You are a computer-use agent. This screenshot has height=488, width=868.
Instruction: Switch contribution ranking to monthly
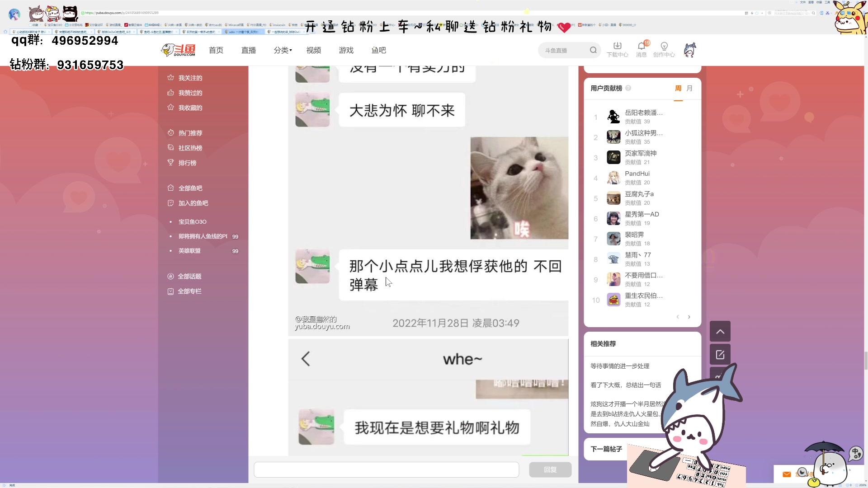pyautogui.click(x=689, y=88)
